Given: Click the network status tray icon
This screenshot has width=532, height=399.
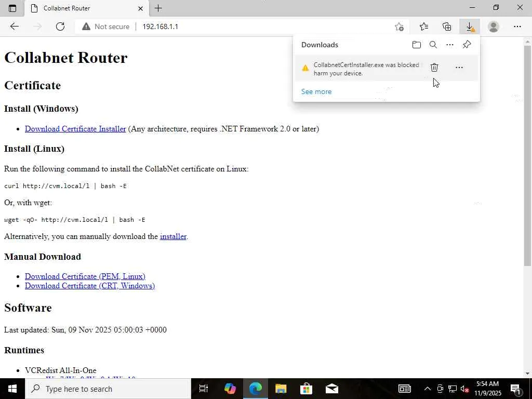Looking at the screenshot, I should coord(453,389).
